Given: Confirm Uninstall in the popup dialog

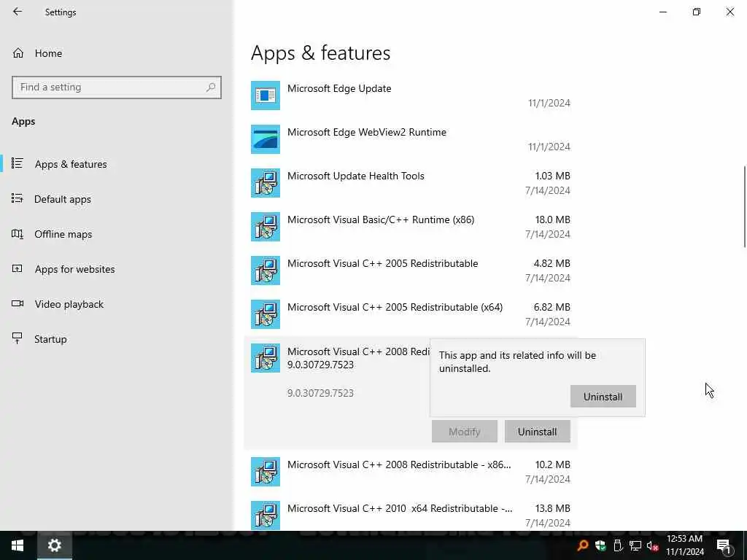Looking at the screenshot, I should (603, 397).
